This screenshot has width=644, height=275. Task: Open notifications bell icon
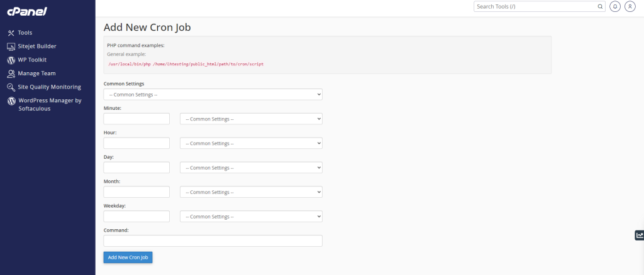pos(615,7)
